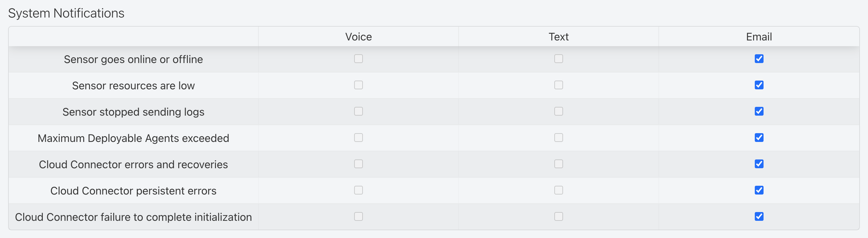Click the System Notifications heading

[x=66, y=13]
